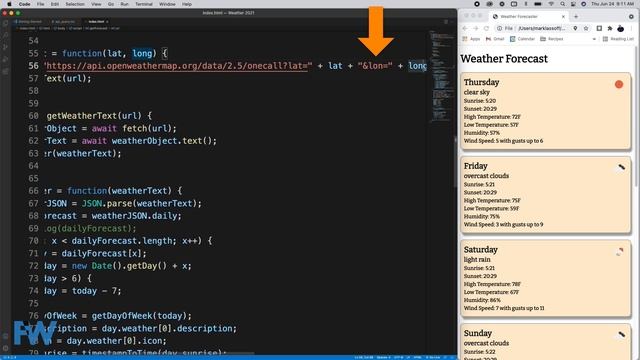Open Search in VS Code activity bar
Screen dimensions: 640x360
pos(5,36)
